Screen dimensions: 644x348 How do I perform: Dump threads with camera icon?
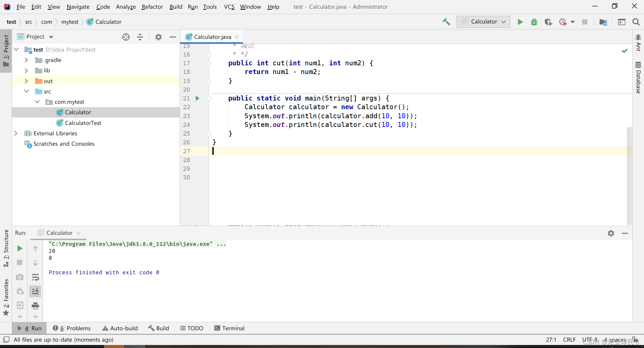click(20, 277)
